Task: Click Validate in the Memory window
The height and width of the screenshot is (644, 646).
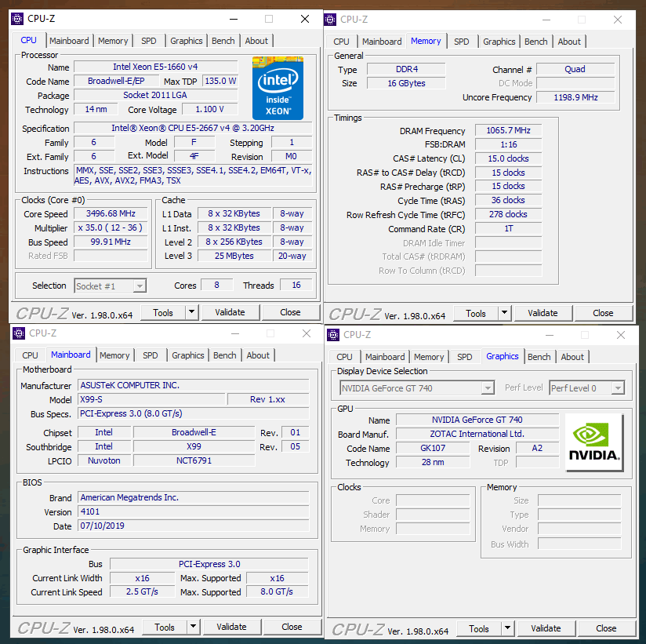Action: [543, 313]
